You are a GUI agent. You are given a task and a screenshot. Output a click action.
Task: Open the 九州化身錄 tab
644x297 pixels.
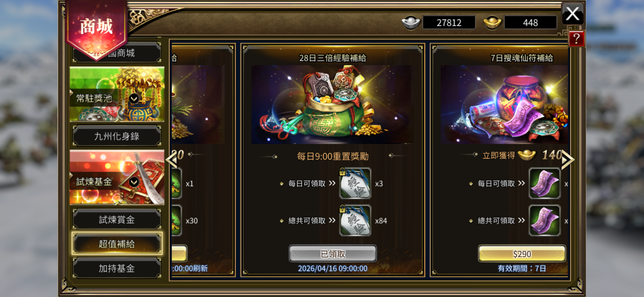[x=117, y=136]
